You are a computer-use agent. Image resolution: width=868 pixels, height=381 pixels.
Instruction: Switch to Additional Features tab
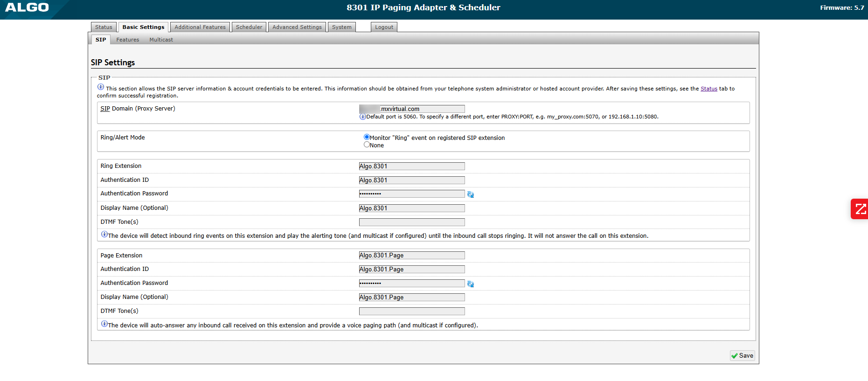tap(200, 27)
